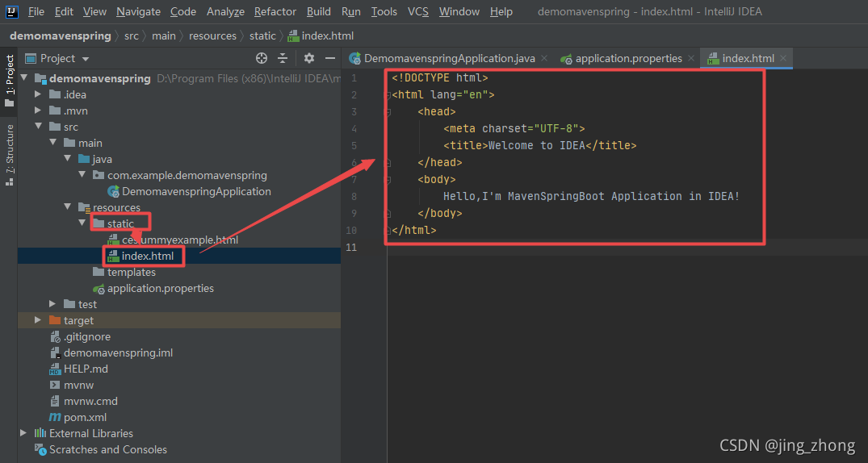
Task: Click the empty line 11 in editor
Action: tap(627, 247)
